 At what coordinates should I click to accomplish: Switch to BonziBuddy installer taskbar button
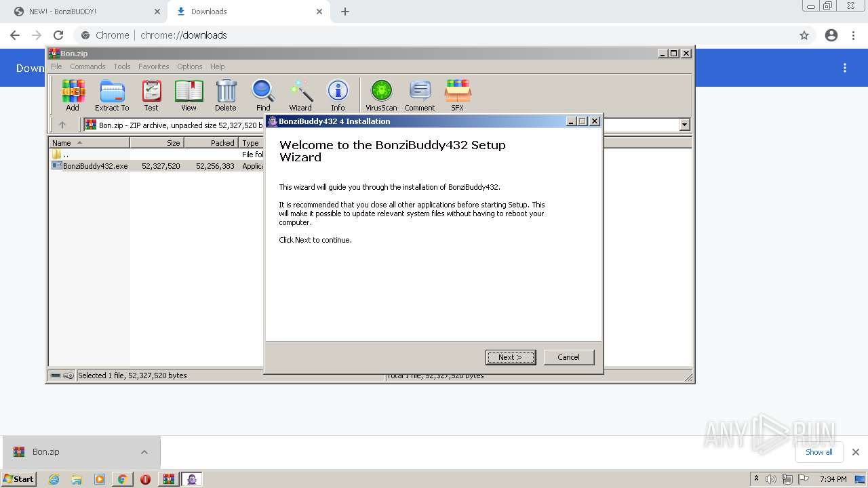coord(192,479)
